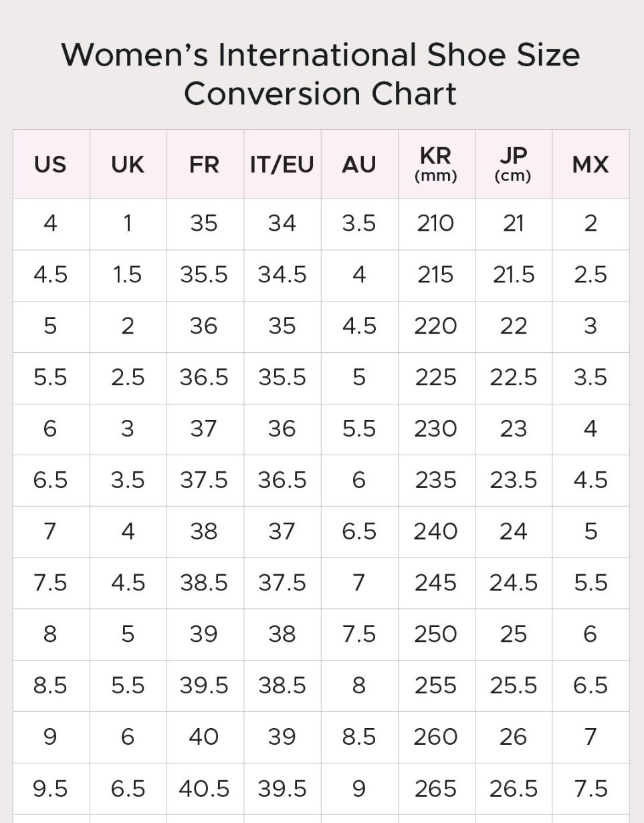The image size is (644, 823).
Task: Select the KR 240 cell
Action: click(437, 532)
